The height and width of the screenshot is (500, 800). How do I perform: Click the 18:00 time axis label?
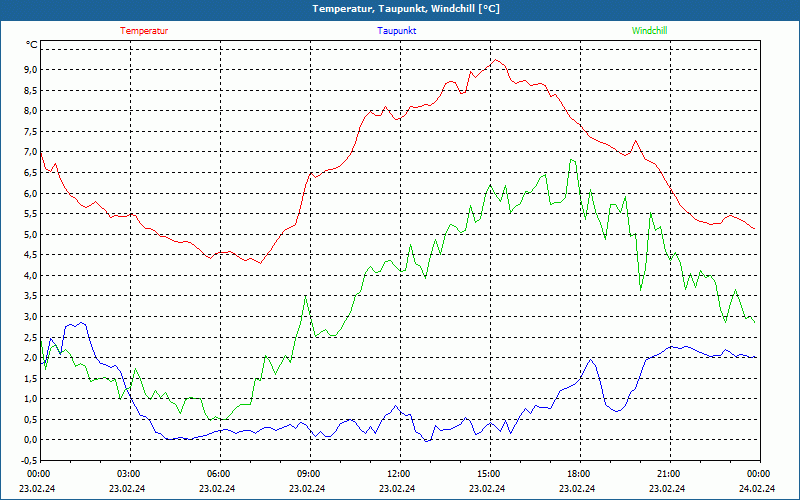(580, 474)
